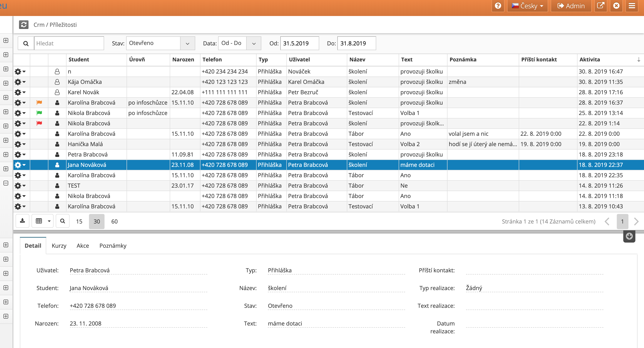Open the Česky language dropdown

coord(528,5)
